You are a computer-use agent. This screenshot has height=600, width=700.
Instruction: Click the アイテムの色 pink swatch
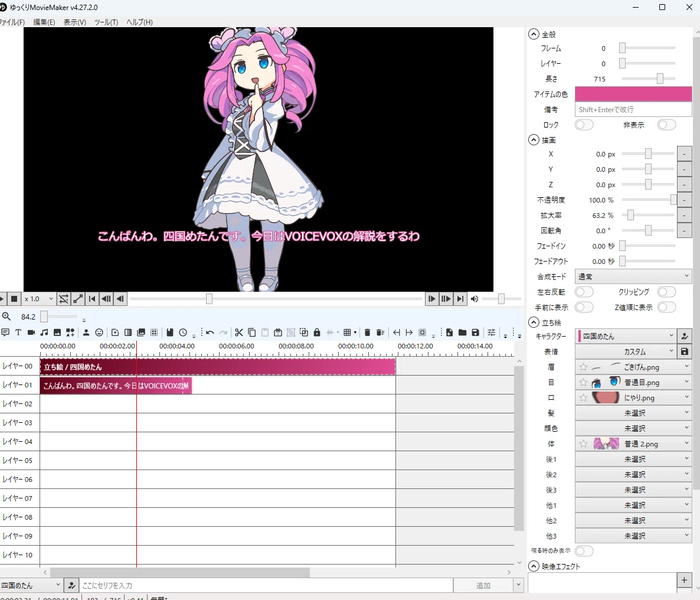[633, 94]
